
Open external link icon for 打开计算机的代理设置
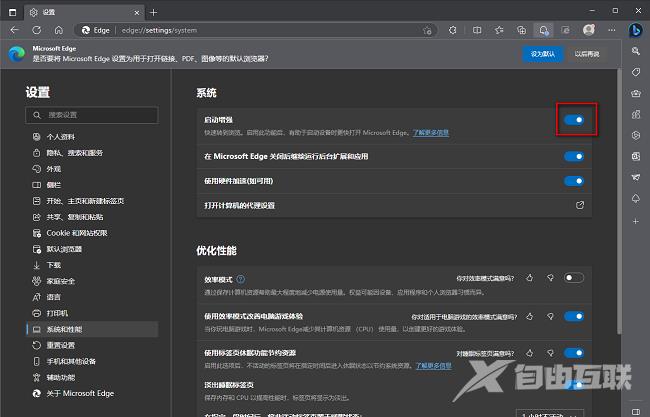point(580,205)
